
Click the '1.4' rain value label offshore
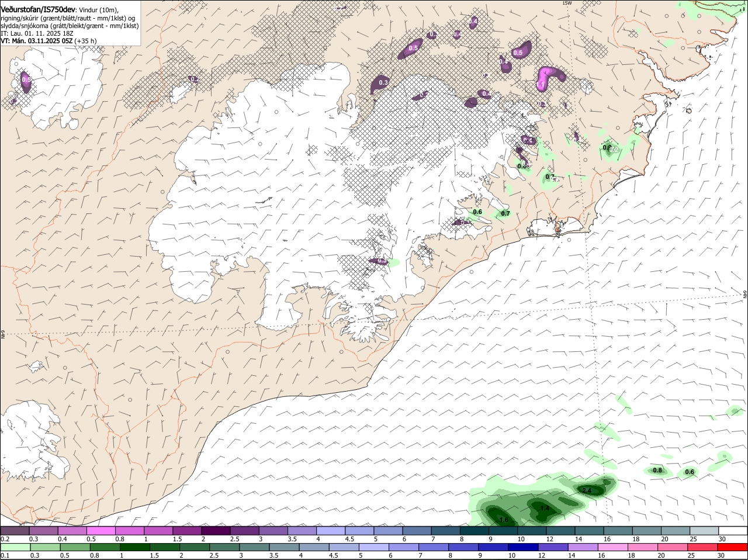tap(545, 509)
